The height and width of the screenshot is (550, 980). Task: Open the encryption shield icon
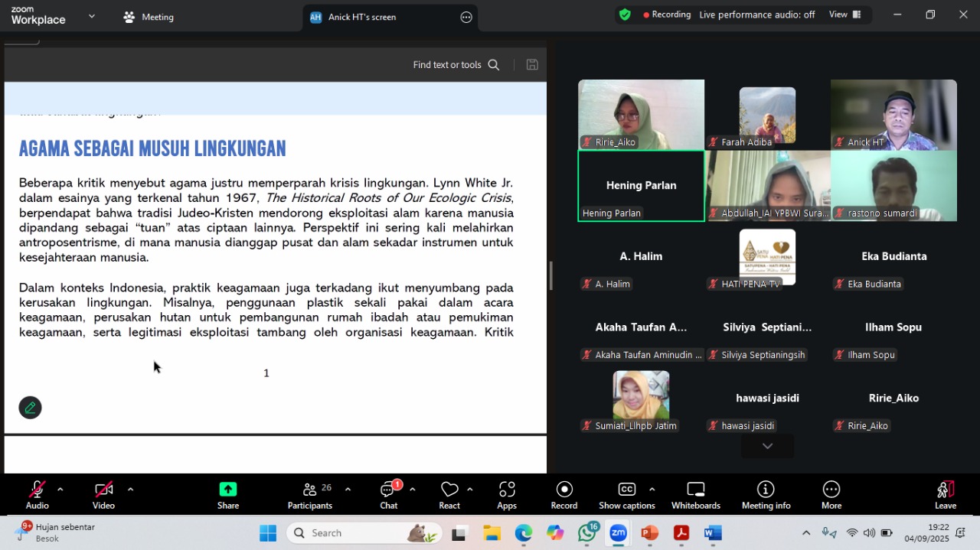625,15
